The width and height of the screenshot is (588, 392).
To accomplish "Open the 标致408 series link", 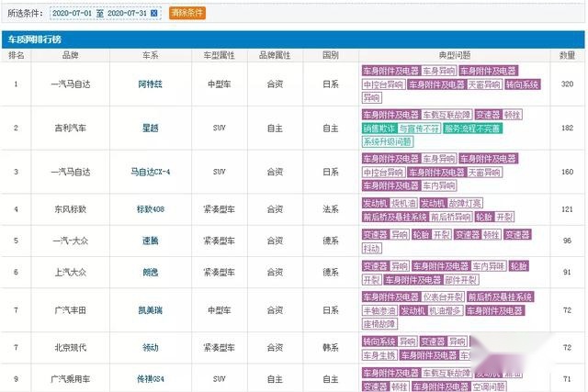I will [151, 209].
